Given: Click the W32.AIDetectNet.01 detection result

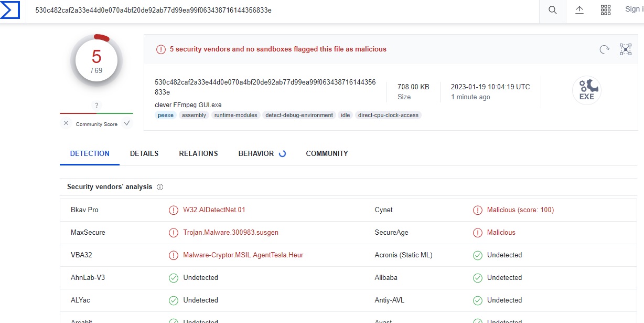Looking at the screenshot, I should (214, 210).
